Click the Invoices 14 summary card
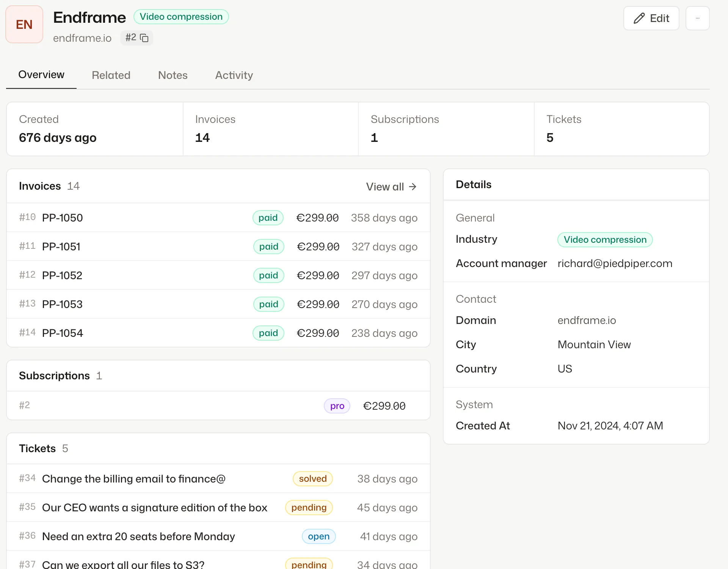728x569 pixels. (x=271, y=129)
